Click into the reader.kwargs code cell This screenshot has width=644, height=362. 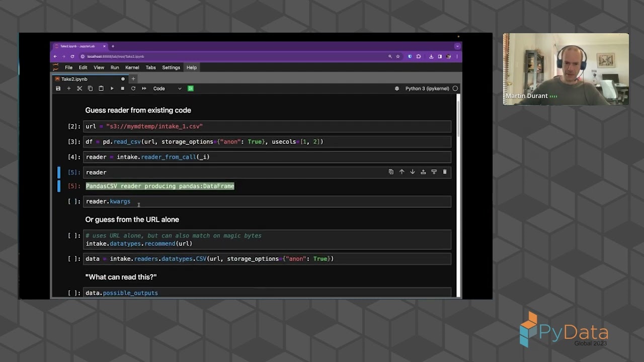[x=267, y=202]
